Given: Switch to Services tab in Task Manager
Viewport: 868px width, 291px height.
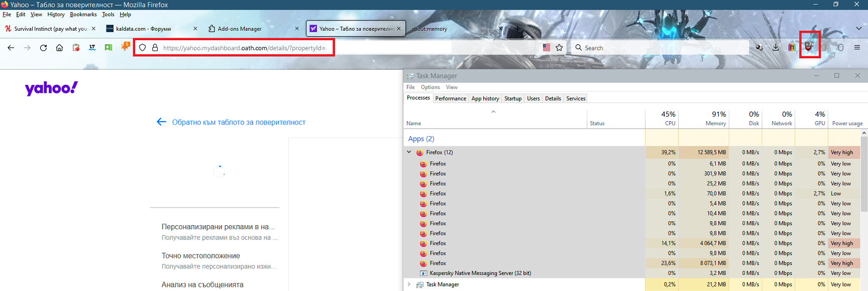Looking at the screenshot, I should [576, 99].
